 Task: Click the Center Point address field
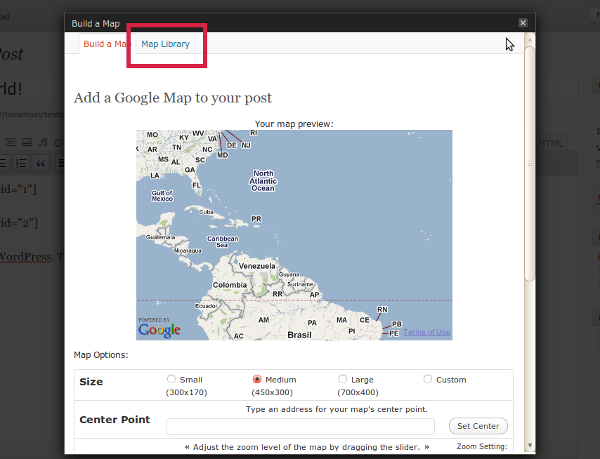pyautogui.click(x=300, y=426)
